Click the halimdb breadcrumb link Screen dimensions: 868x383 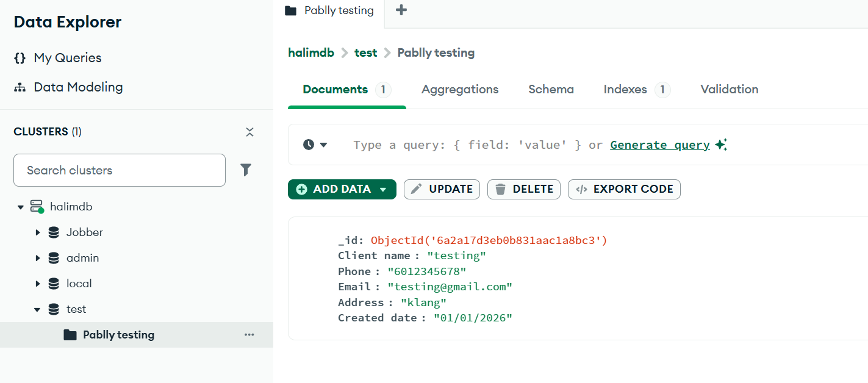pyautogui.click(x=311, y=52)
